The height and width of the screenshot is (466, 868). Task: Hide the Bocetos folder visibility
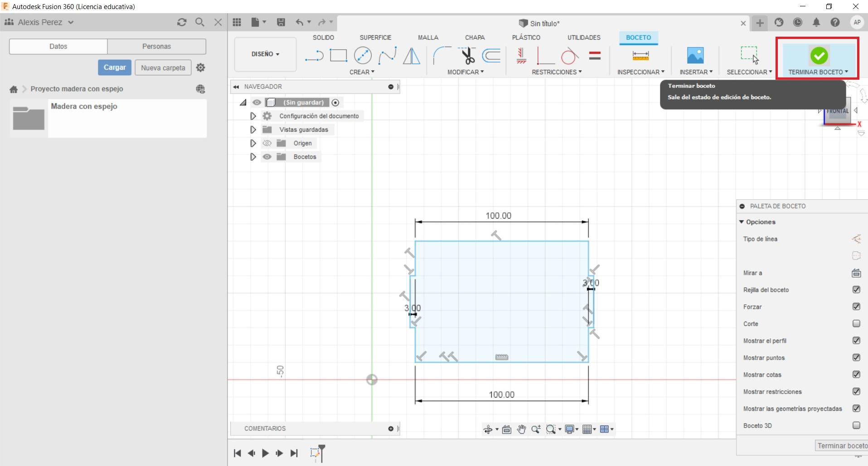pyautogui.click(x=267, y=157)
